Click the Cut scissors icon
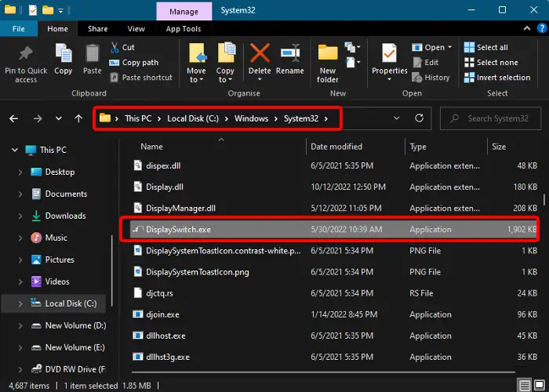The height and width of the screenshot is (392, 549). 115,47
